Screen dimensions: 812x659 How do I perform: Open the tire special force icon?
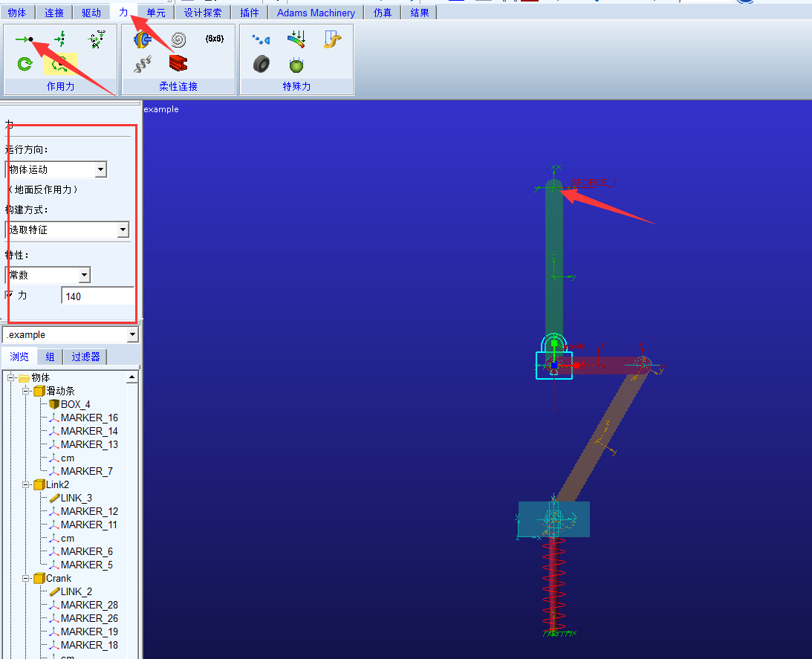pos(261,65)
